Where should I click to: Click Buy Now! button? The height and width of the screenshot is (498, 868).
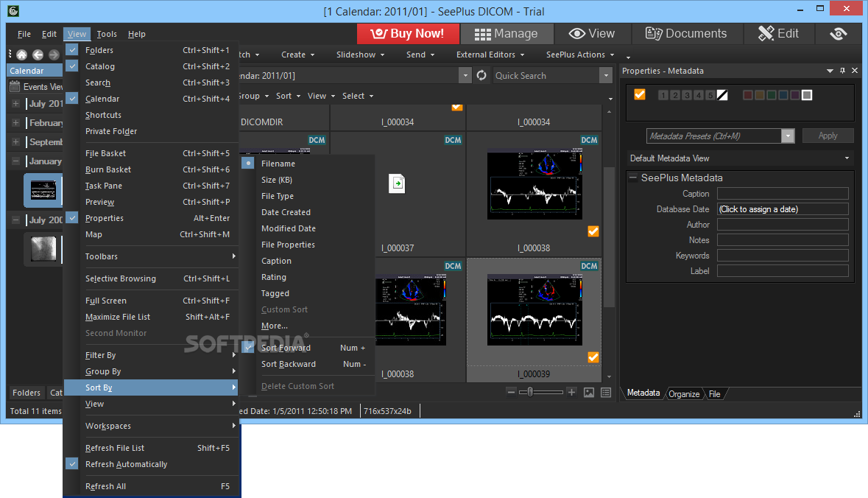(x=408, y=34)
